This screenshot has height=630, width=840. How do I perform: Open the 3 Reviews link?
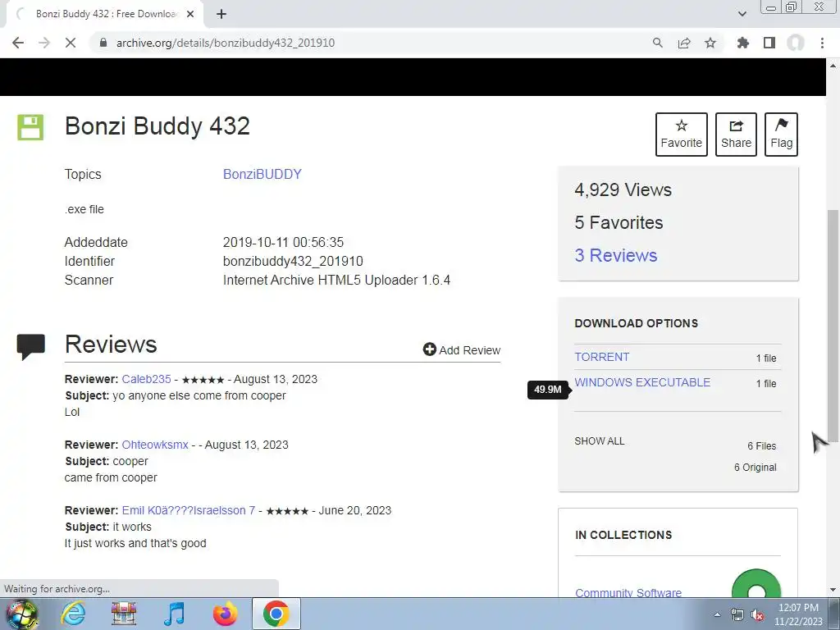pos(615,255)
